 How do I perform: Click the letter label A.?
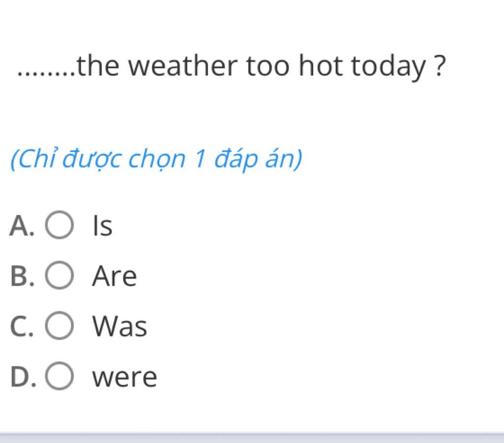(x=22, y=226)
